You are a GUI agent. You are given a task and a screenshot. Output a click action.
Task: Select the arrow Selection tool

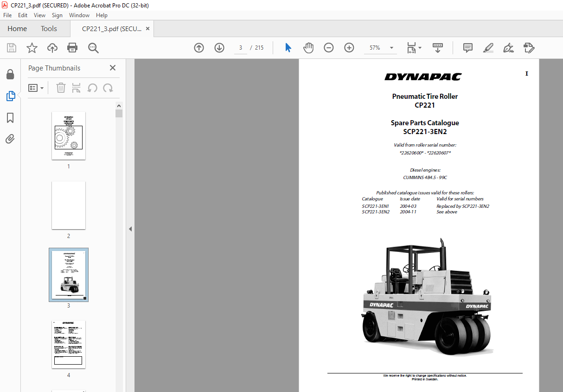point(288,48)
